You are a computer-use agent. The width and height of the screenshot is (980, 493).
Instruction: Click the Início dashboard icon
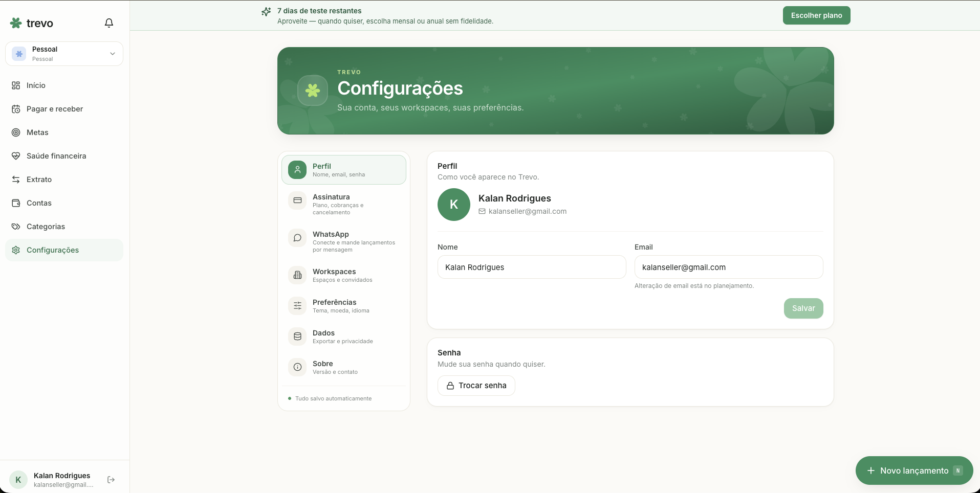click(16, 85)
